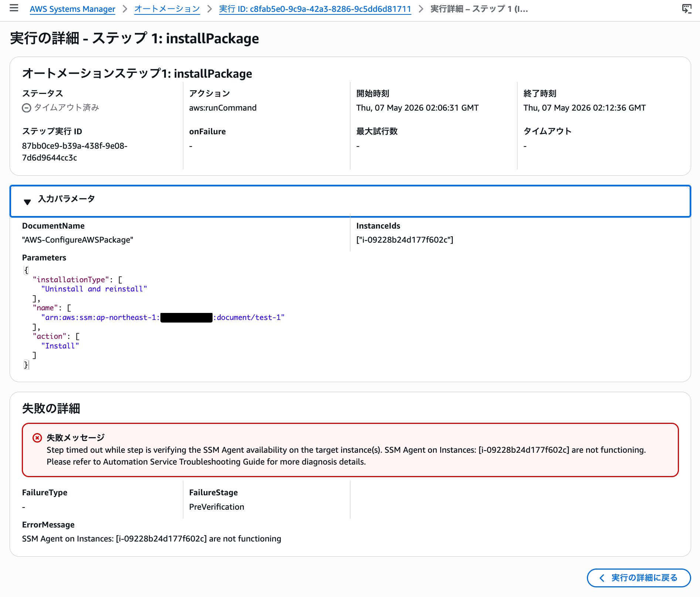Screen dimensions: 700x597
Task: Select the step execution ID 87bb0ce9 value
Action: [75, 152]
